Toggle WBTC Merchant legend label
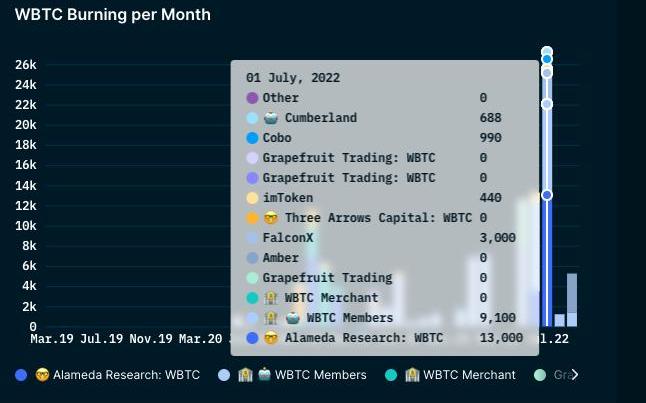Image resolution: width=646 pixels, height=403 pixels. coord(469,375)
